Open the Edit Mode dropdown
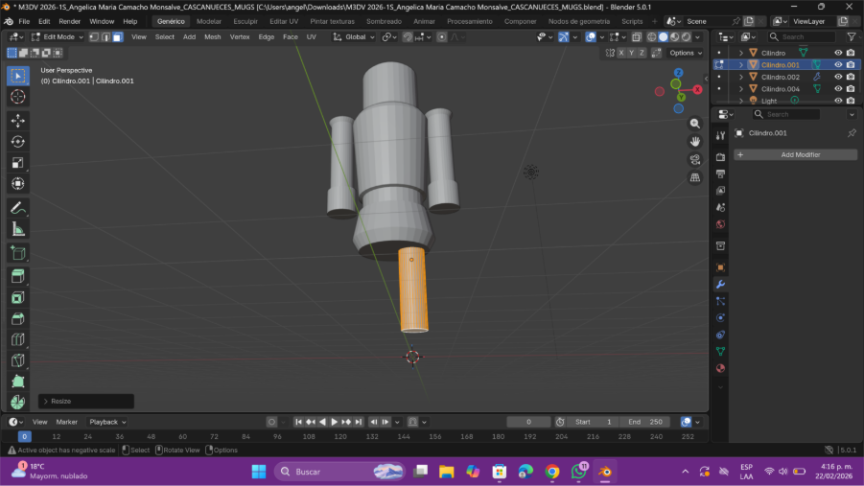The image size is (864, 486). (x=57, y=37)
